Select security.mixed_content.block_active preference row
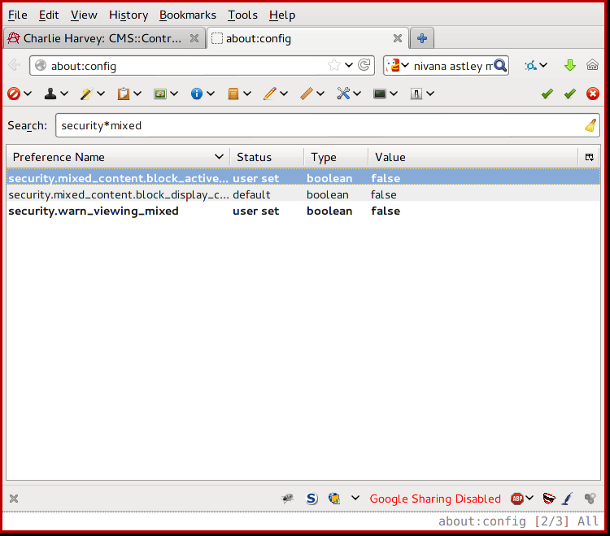 [x=303, y=178]
